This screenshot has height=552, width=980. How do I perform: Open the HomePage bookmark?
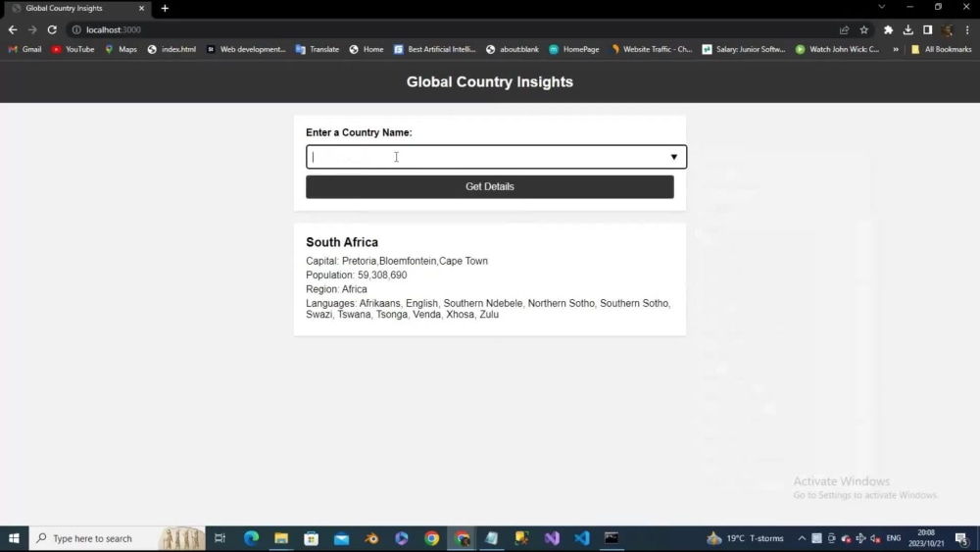coord(574,49)
